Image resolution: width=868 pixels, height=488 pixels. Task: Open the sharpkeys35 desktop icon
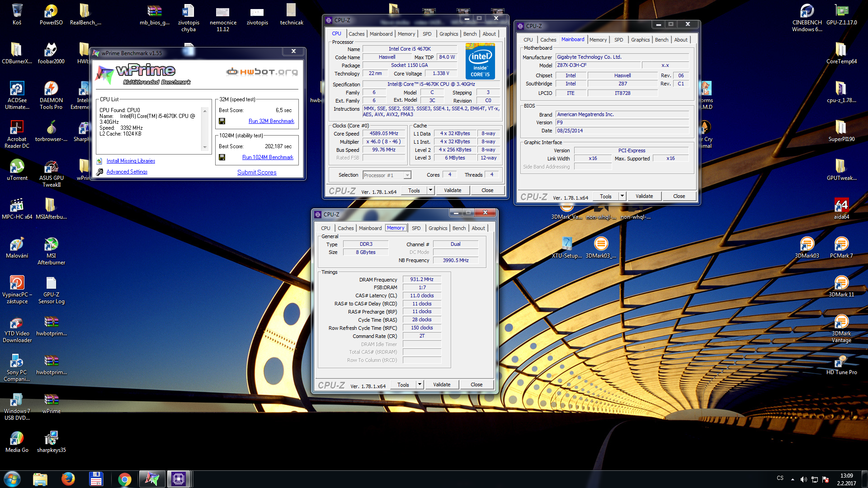pyautogui.click(x=51, y=442)
